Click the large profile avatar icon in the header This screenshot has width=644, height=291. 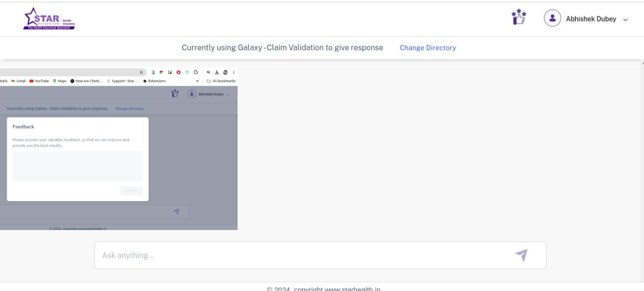[x=553, y=19]
